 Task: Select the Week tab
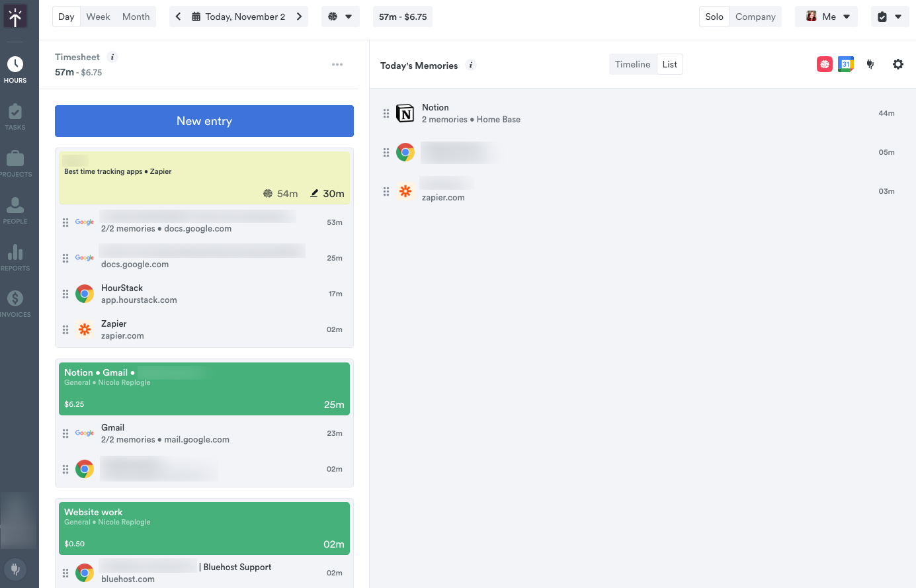(x=98, y=17)
